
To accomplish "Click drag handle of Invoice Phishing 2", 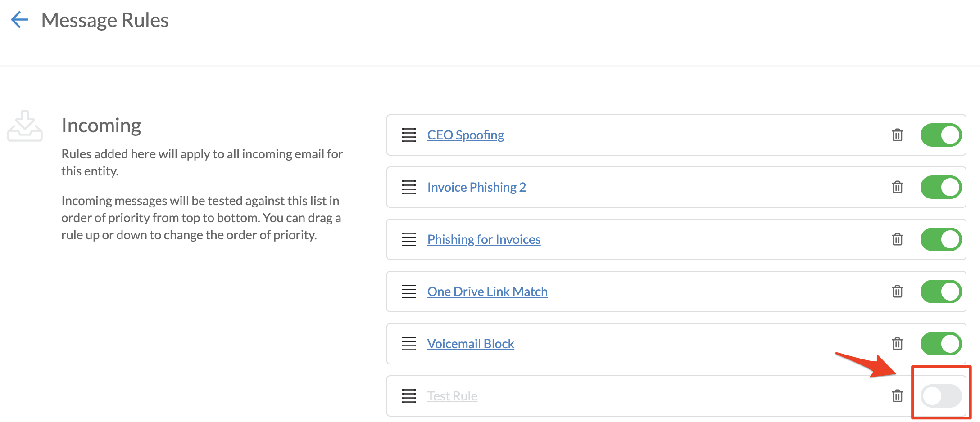I will click(x=408, y=187).
